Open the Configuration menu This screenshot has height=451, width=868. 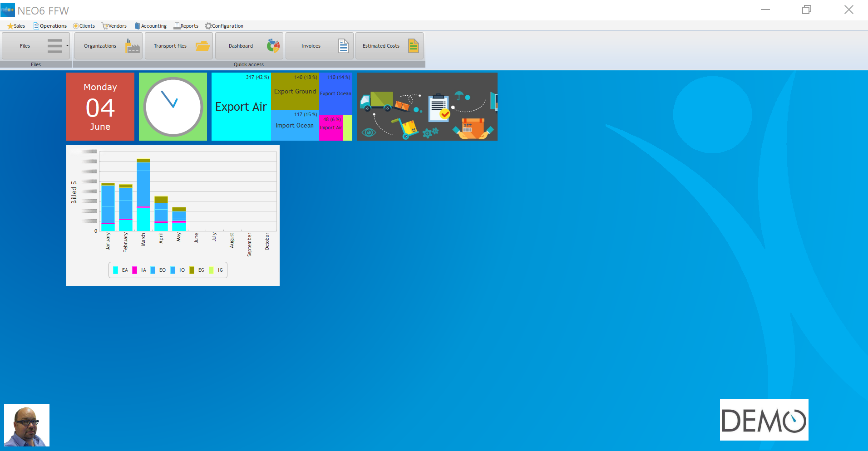tap(224, 26)
